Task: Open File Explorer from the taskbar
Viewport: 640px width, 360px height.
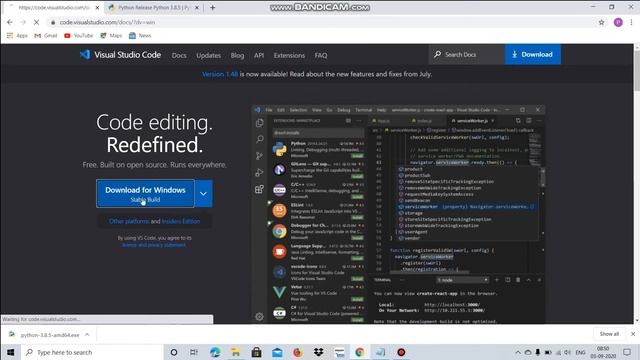Action: click(x=236, y=352)
